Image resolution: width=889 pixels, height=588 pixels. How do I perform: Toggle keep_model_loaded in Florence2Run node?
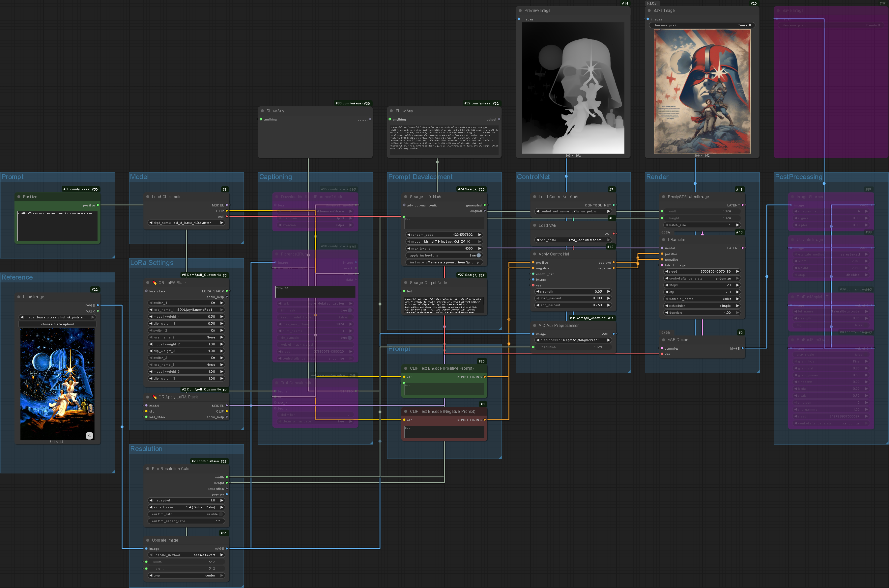click(315, 317)
